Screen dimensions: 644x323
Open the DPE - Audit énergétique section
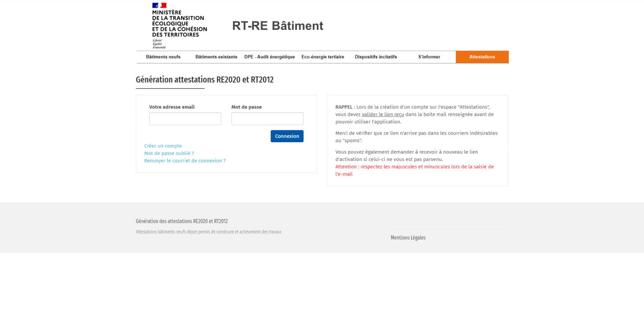tap(270, 57)
